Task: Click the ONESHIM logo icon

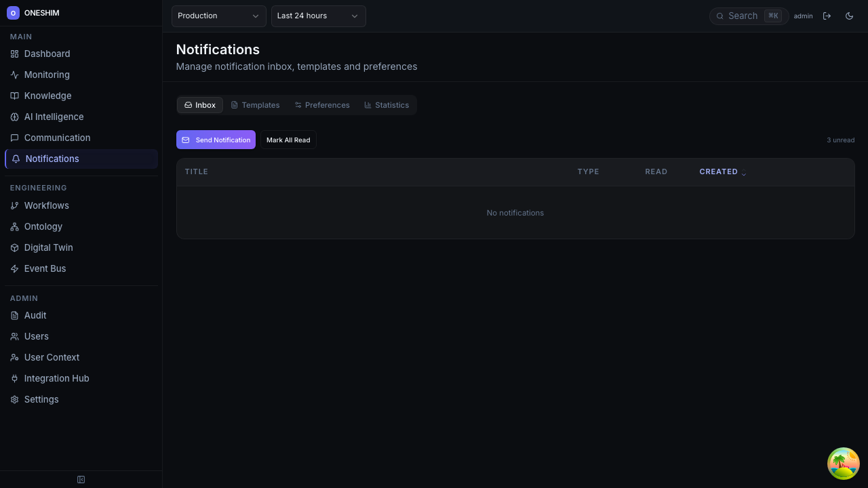Action: pos(14,13)
